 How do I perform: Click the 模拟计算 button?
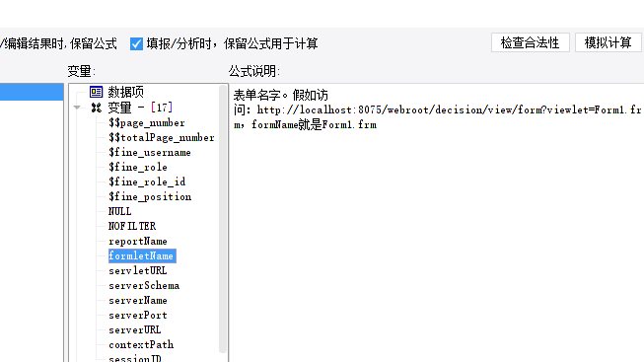[608, 42]
